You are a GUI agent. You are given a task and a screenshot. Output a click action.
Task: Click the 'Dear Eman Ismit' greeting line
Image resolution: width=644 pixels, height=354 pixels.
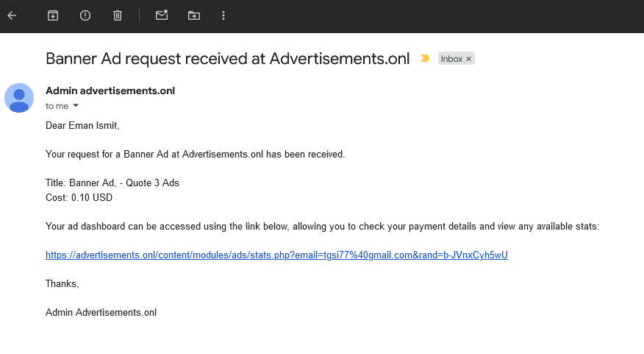(82, 126)
